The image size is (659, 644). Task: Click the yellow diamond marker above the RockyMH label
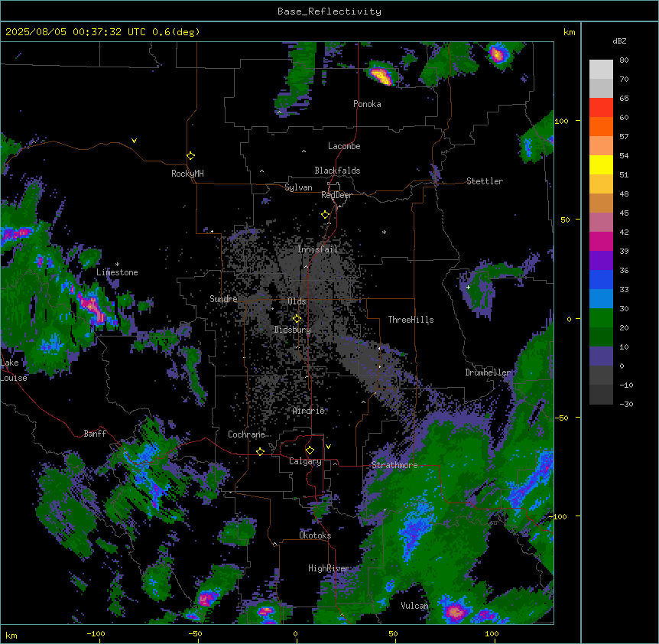tap(190, 156)
